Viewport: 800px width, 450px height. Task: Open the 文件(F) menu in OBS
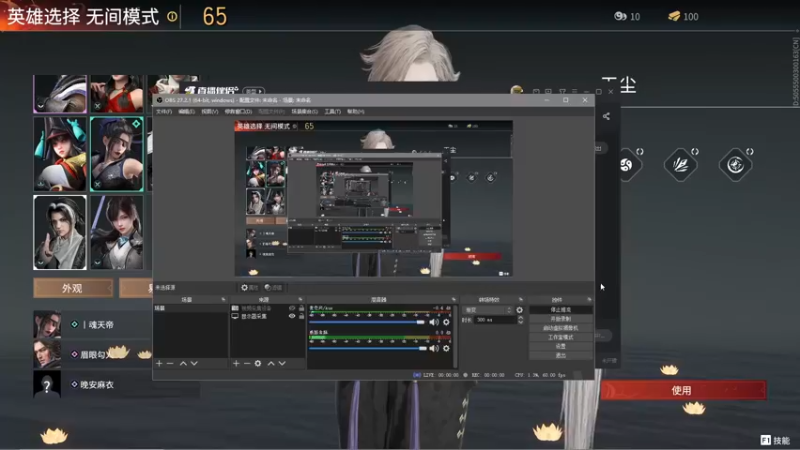click(164, 111)
